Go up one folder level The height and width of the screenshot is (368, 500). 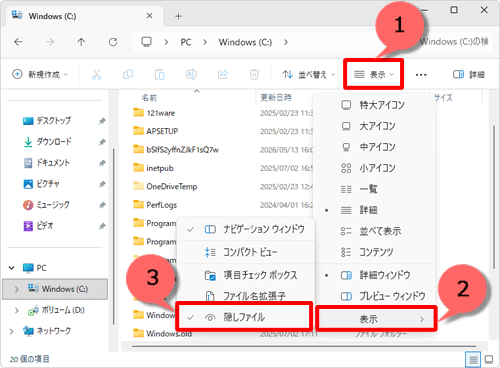[x=81, y=42]
